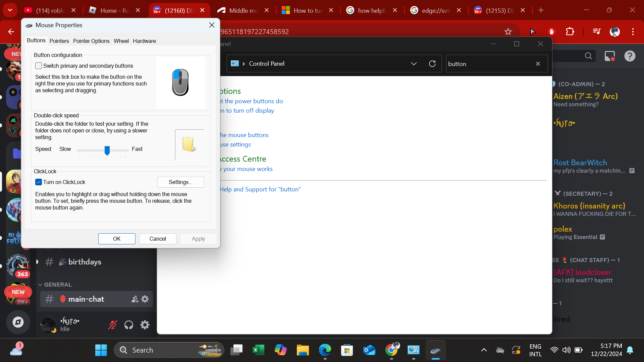The height and width of the screenshot is (362, 644).
Task: Click the browser extensions puzzle icon
Action: click(570, 32)
